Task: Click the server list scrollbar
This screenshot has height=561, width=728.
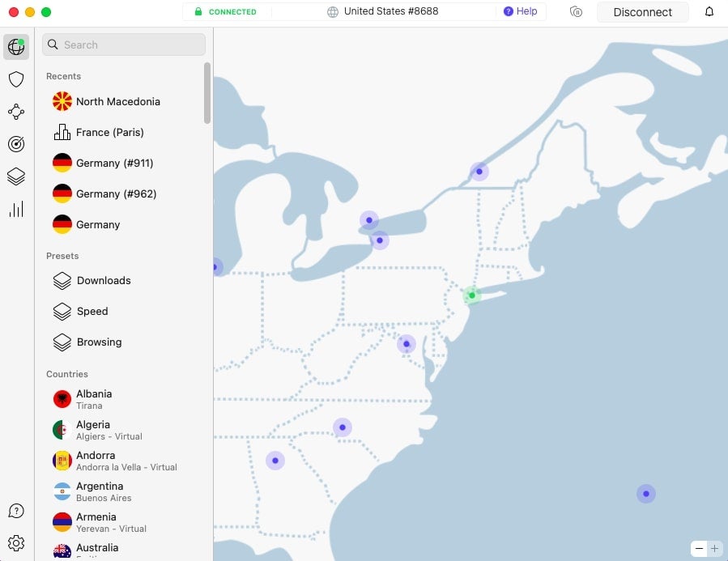Action: pos(207,93)
